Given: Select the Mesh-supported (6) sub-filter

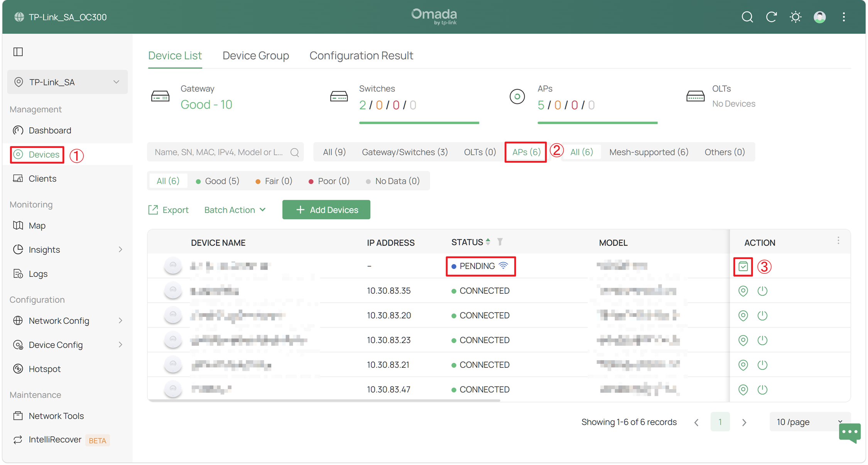Looking at the screenshot, I should click(x=649, y=152).
